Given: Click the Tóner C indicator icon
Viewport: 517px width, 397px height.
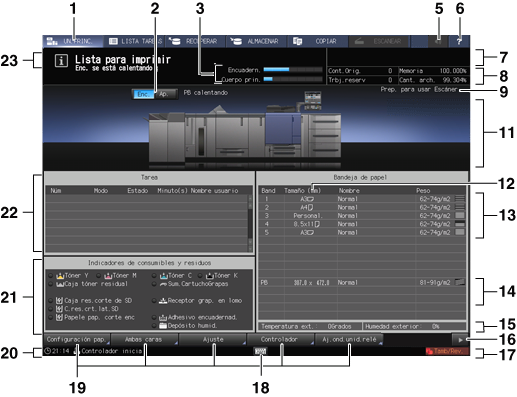Looking at the screenshot, I should coord(163,276).
